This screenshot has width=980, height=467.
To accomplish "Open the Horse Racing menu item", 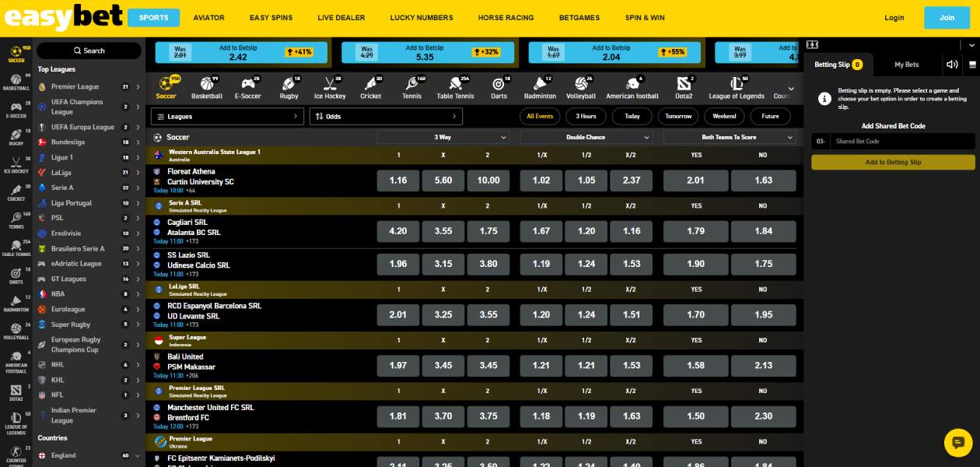I will click(506, 18).
